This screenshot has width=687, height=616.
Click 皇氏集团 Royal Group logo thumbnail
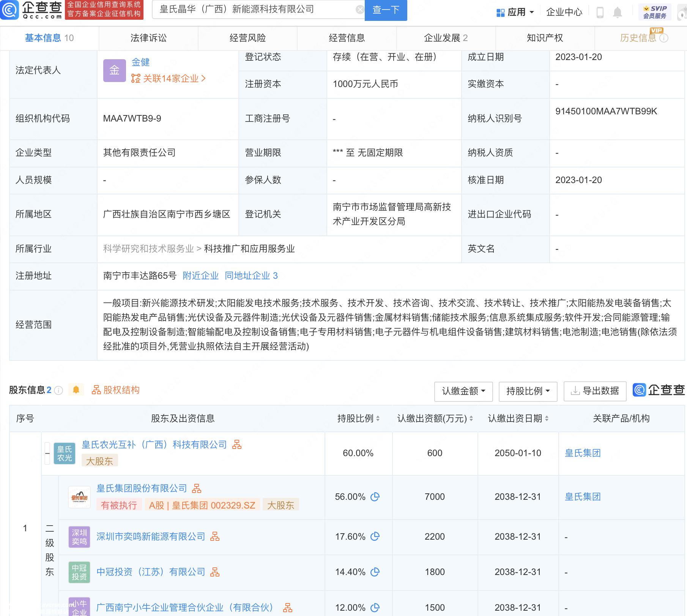click(x=79, y=497)
